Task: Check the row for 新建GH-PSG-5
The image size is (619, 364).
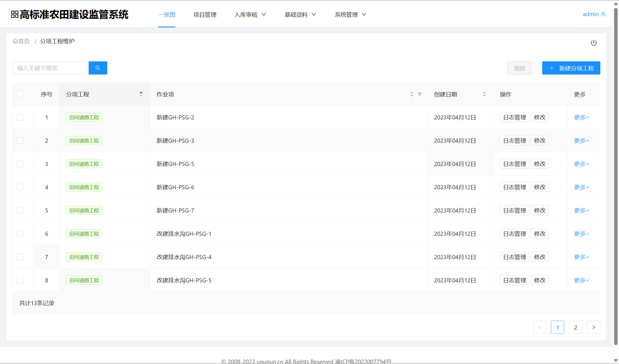Action: [x=20, y=164]
